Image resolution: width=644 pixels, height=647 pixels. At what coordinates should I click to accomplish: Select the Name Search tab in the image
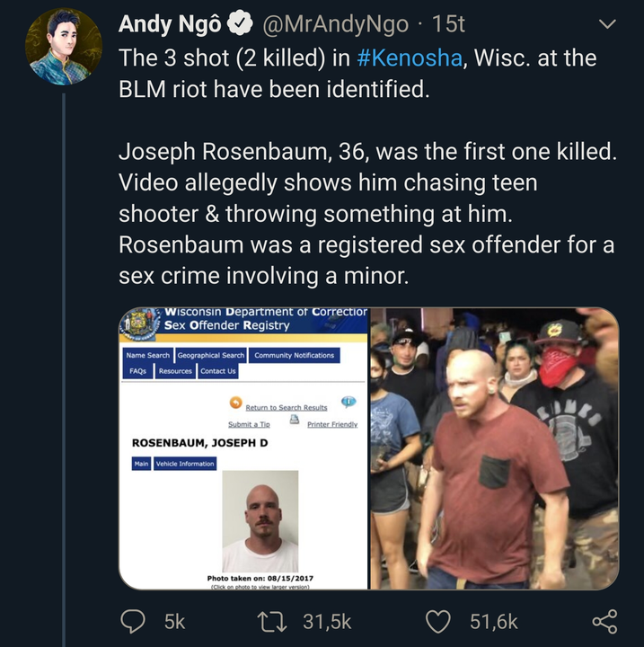point(147,355)
